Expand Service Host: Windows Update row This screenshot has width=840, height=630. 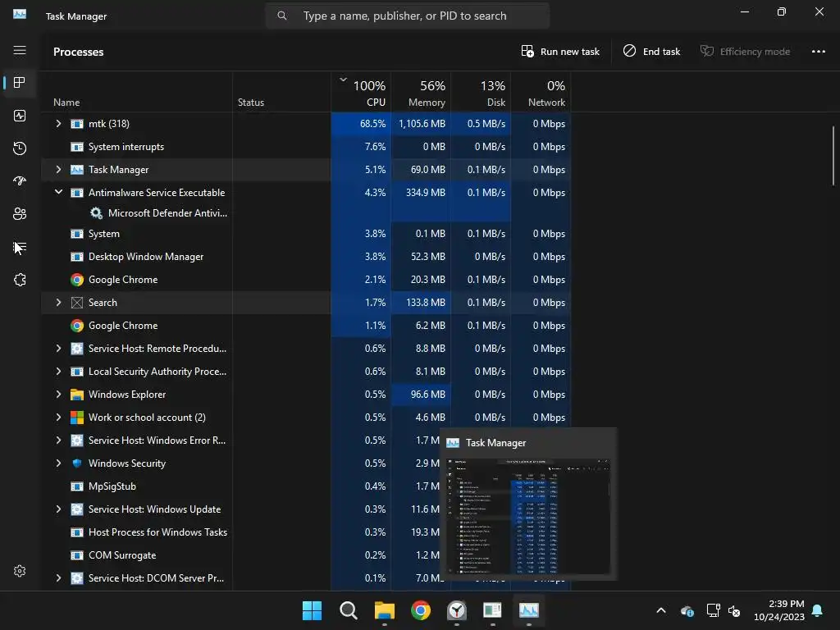tap(58, 509)
